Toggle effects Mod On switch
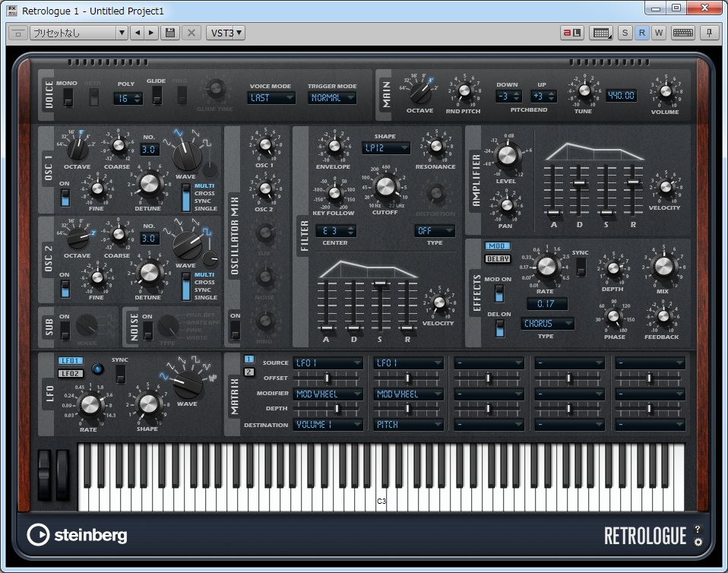Image resolution: width=728 pixels, height=573 pixels. click(x=499, y=294)
